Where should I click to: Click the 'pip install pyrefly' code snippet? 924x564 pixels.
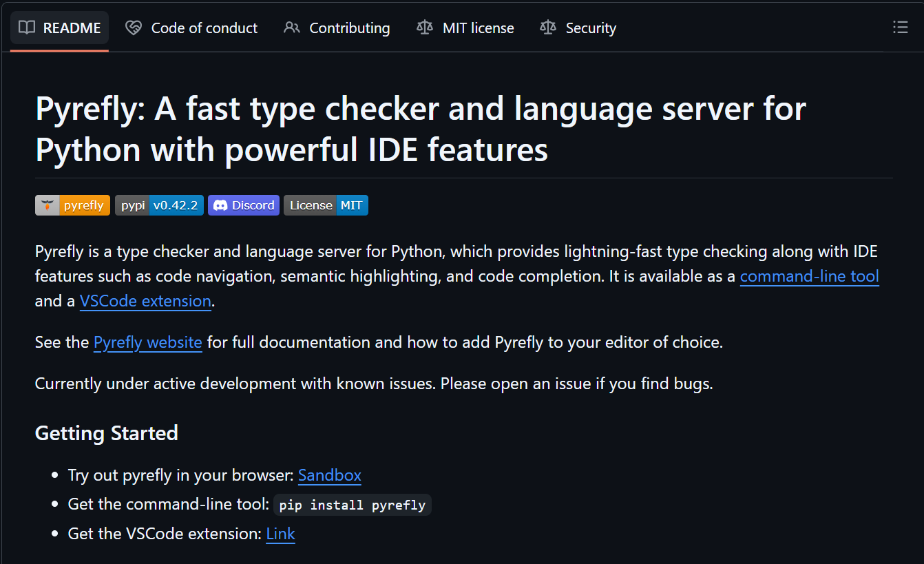point(353,505)
